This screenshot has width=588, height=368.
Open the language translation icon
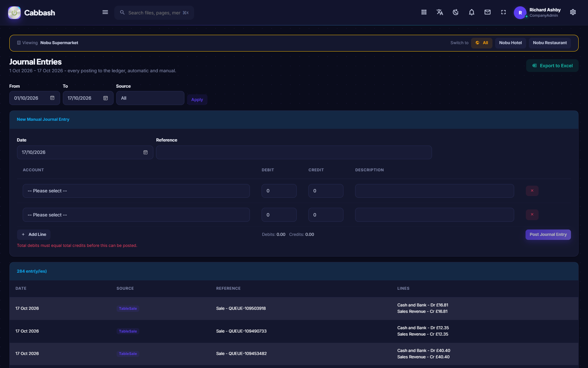pos(440,12)
